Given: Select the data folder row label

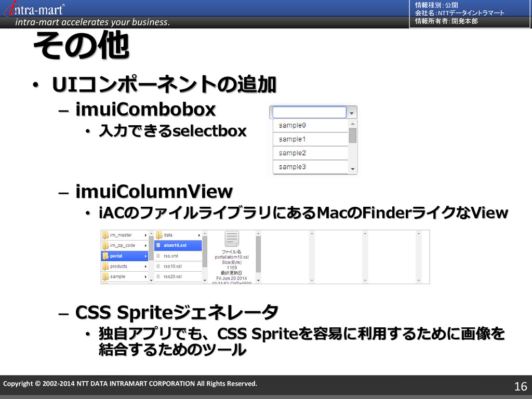Looking at the screenshot, I should coord(168,235).
